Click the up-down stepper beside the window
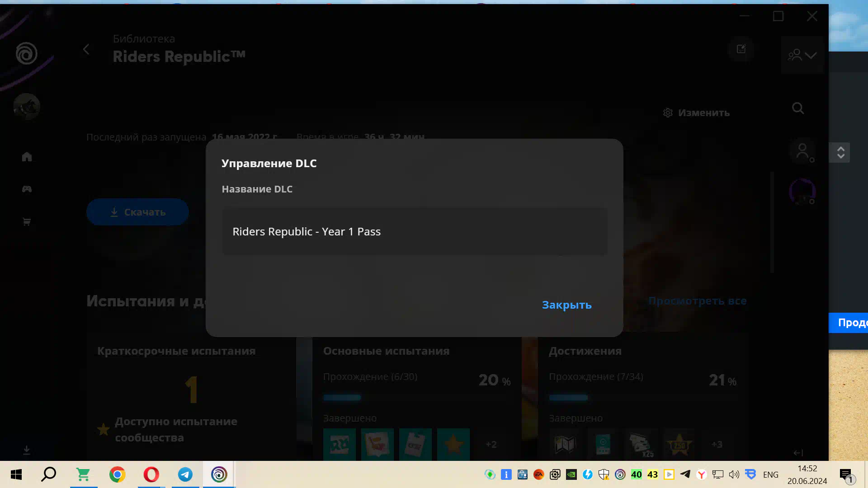868x488 pixels. (840, 153)
